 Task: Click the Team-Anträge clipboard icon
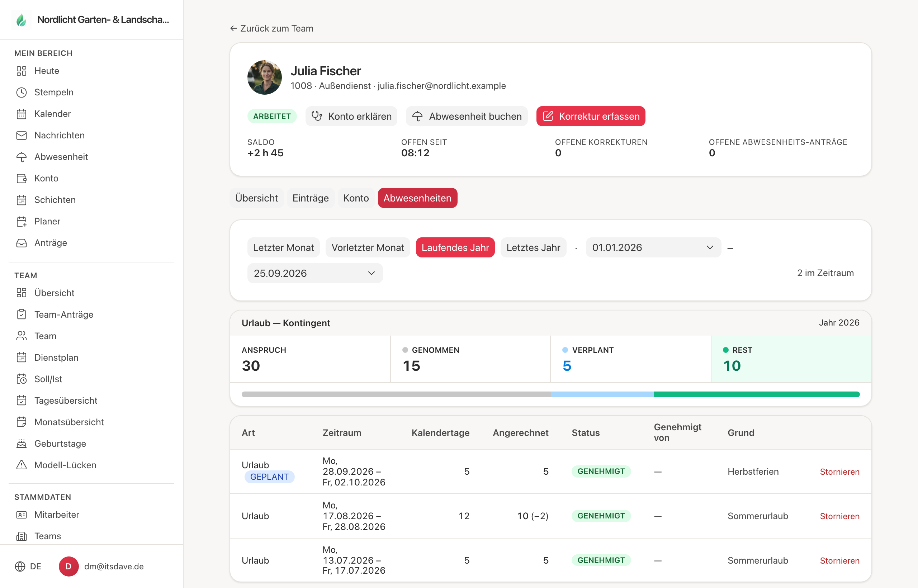pos(22,314)
